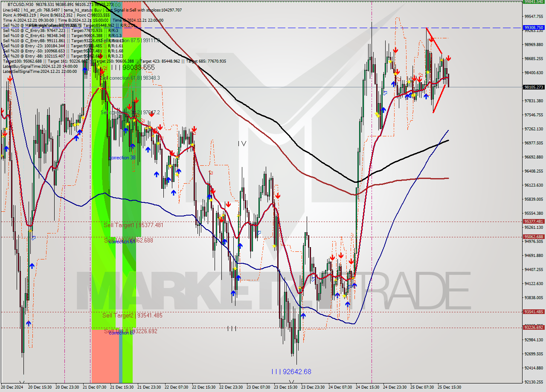546x392 pixels.
Task: Click the 23 Dec 07:30 time label
Action: [258, 387]
